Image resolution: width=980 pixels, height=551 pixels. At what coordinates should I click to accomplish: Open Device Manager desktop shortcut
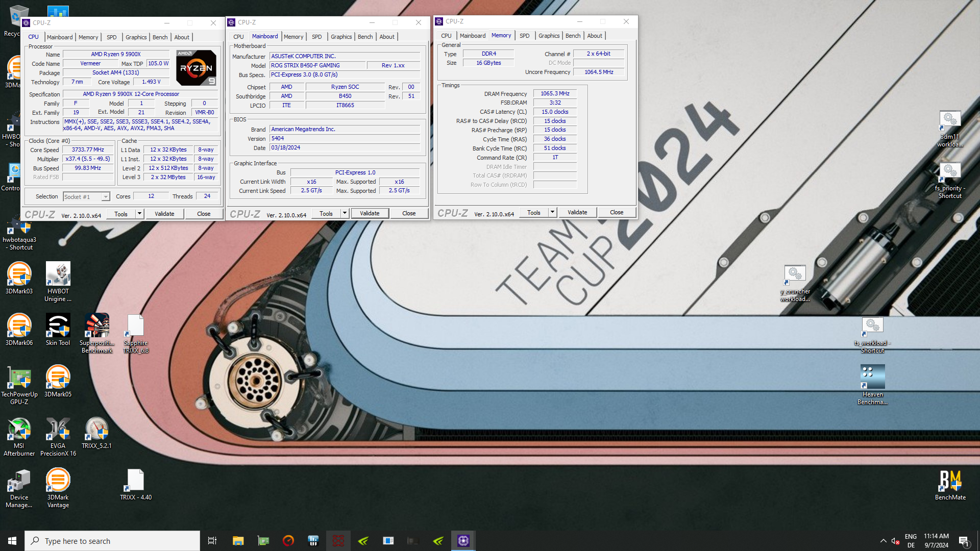tap(19, 488)
